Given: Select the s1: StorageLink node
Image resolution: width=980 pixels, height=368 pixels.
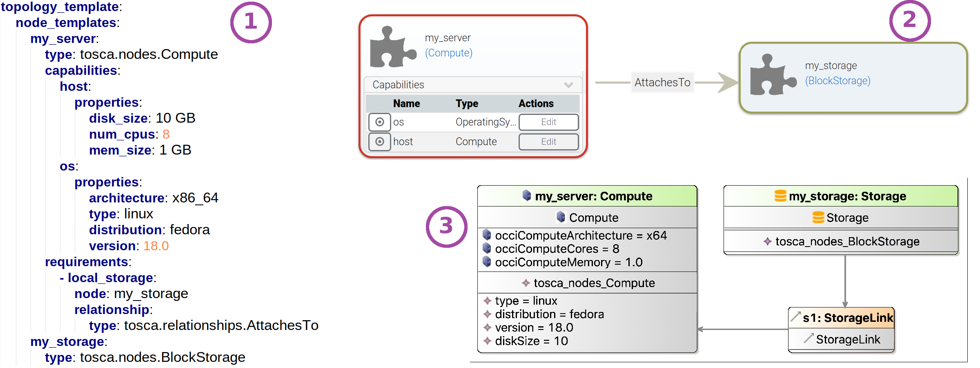Looking at the screenshot, I should [x=848, y=318].
